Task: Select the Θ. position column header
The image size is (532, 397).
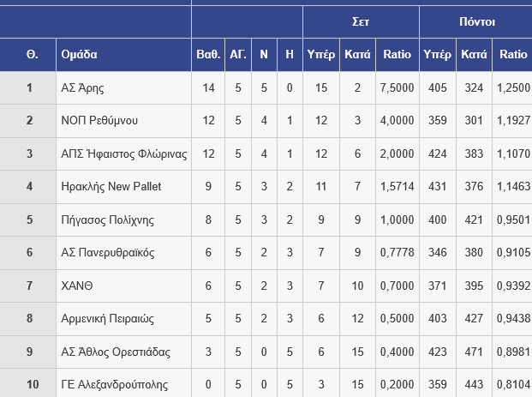Action: [x=32, y=54]
